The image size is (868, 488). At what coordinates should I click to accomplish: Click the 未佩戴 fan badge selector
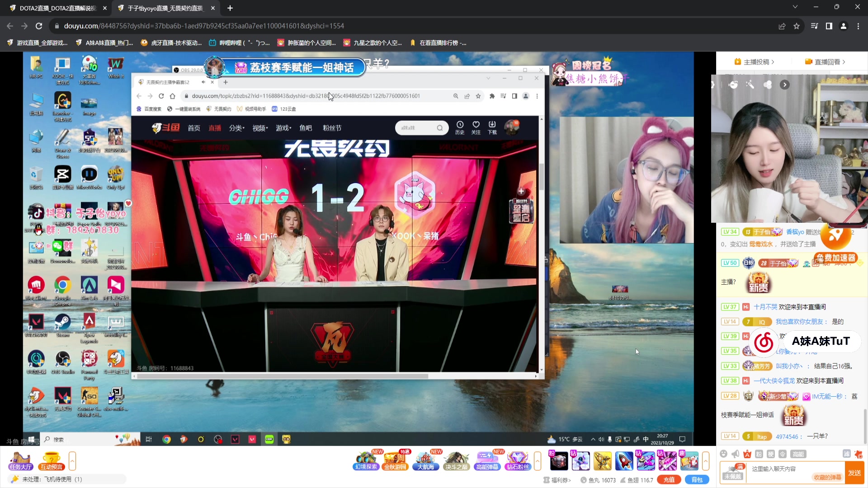733,473
